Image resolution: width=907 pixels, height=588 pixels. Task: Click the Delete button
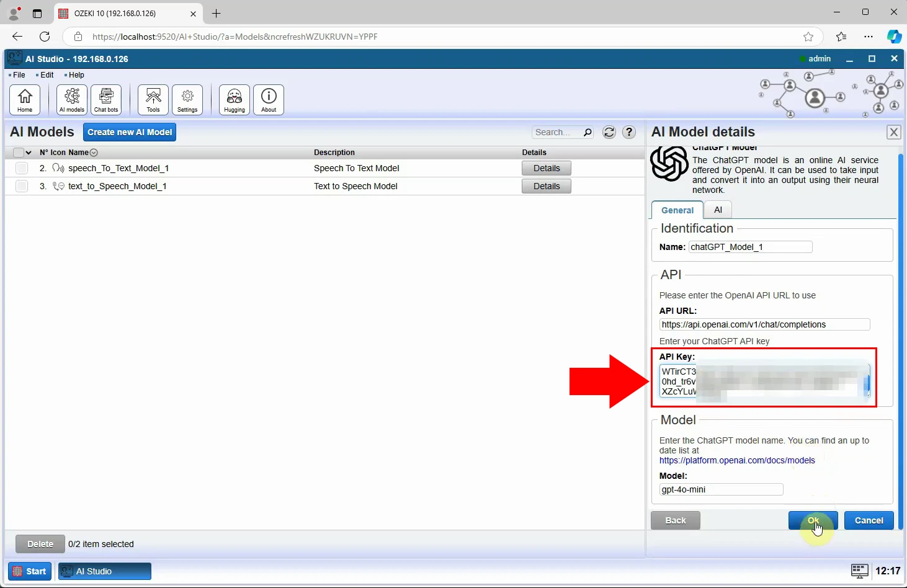click(x=40, y=544)
